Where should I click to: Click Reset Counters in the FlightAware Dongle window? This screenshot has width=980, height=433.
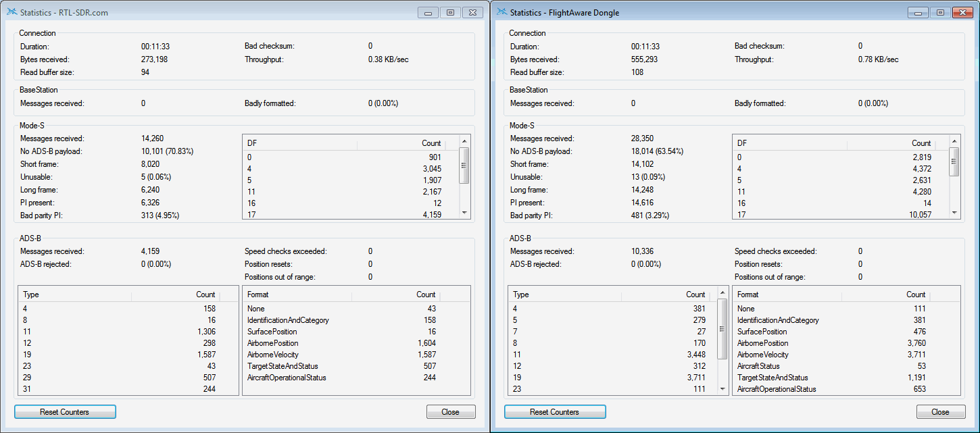click(x=555, y=412)
